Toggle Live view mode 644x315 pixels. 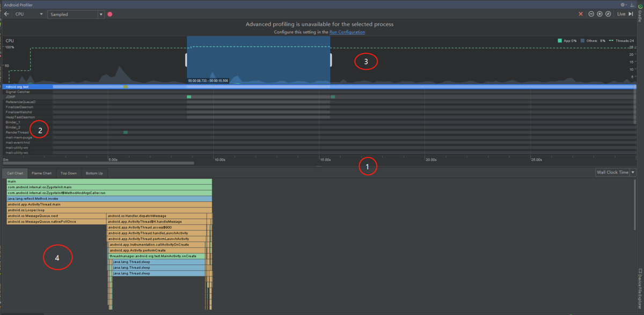(623, 14)
